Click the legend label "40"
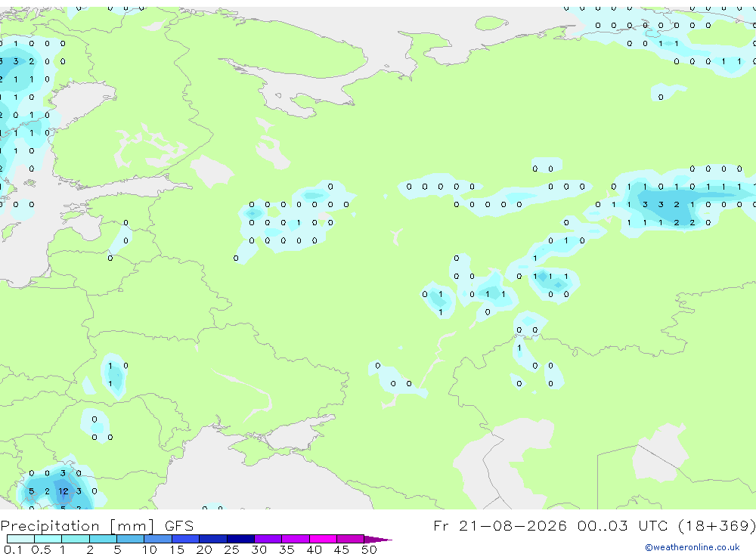 [x=314, y=549]
